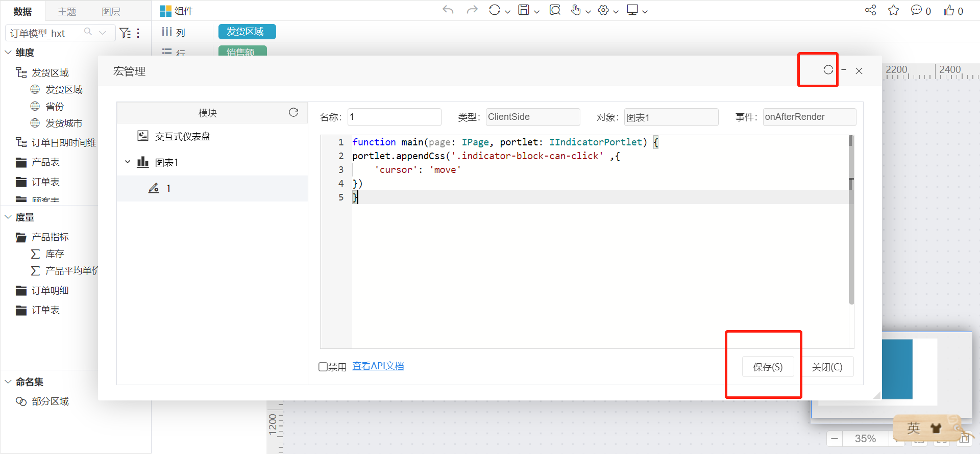
Task: Select 省份 dimension field
Action: pyautogui.click(x=55, y=106)
